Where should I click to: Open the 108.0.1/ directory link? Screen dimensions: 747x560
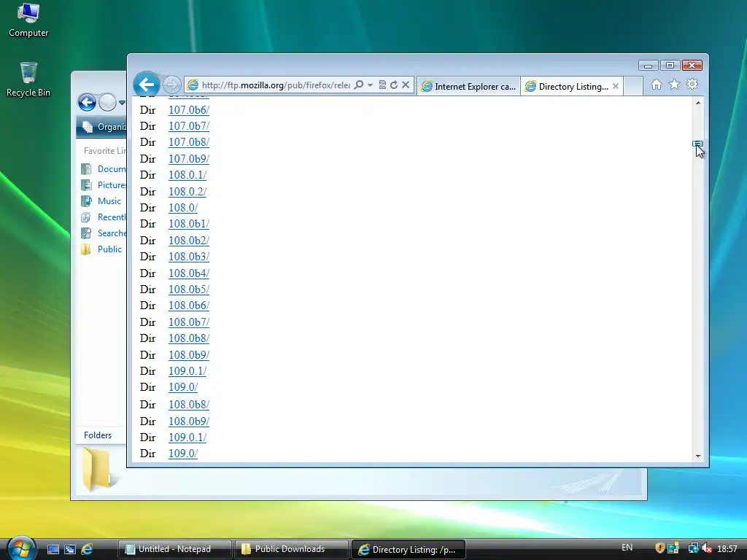187,175
